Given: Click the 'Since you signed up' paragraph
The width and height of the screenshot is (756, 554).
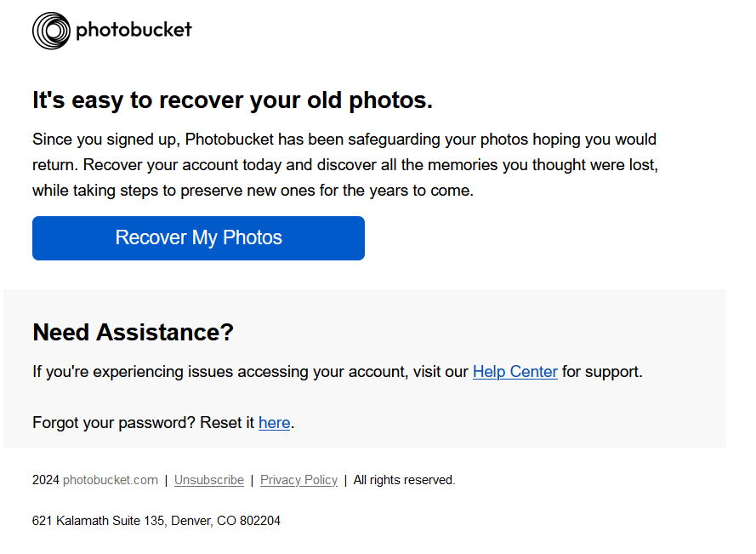Looking at the screenshot, I should click(x=345, y=164).
